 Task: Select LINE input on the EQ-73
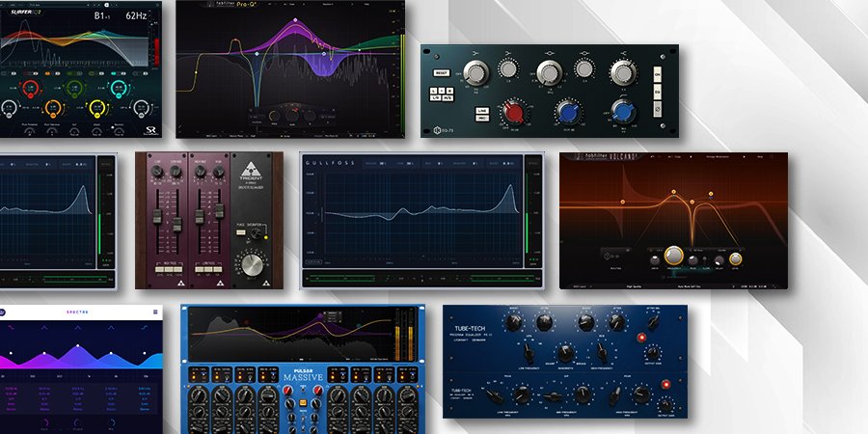481,111
